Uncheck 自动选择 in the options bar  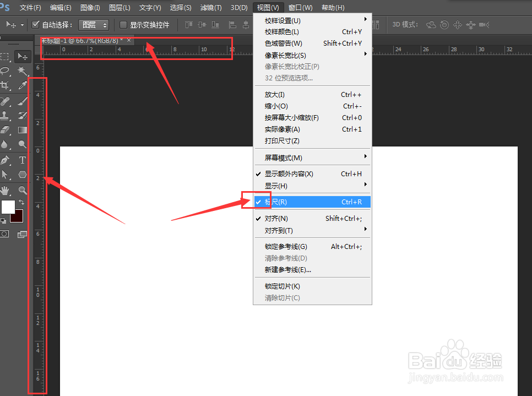coord(36,25)
